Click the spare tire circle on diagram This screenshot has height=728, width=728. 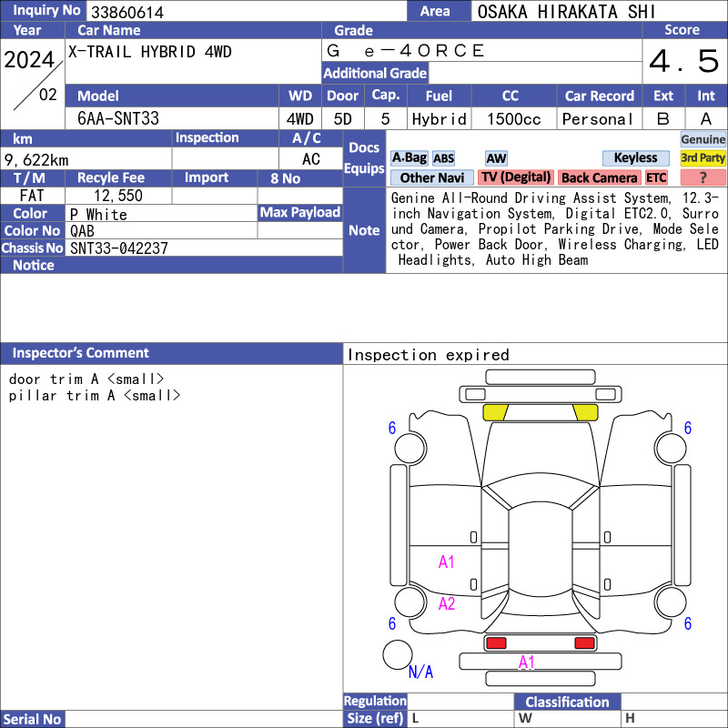(398, 654)
